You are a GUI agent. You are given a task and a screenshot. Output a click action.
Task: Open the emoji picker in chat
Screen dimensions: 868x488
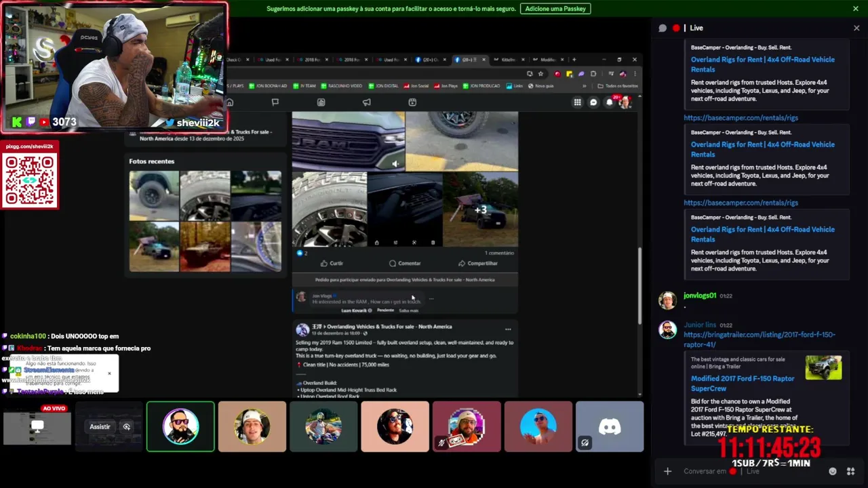tap(833, 471)
